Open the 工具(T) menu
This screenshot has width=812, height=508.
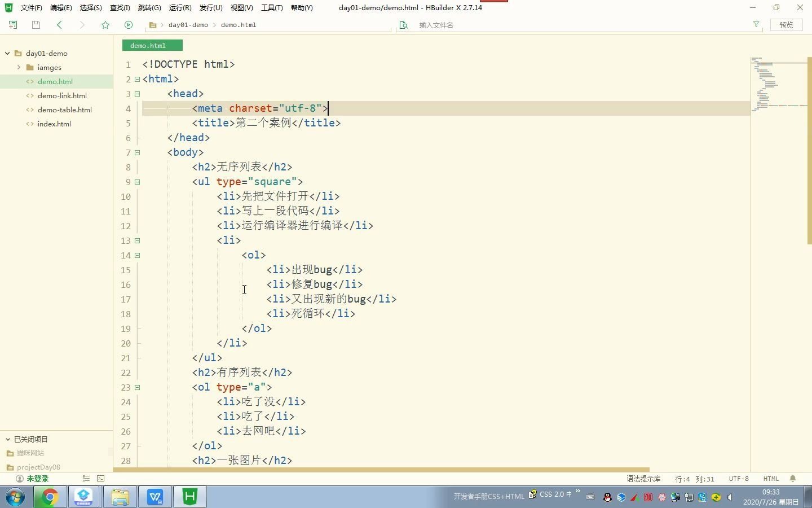(272, 8)
